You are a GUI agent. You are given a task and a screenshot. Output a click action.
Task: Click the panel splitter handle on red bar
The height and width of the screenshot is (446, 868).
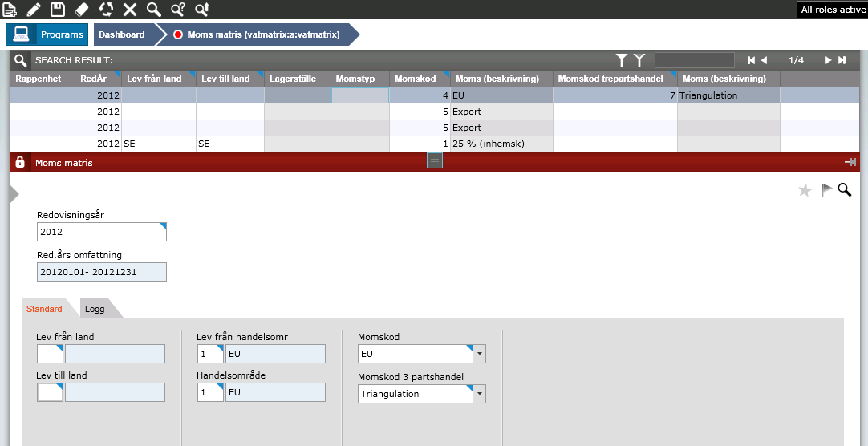pyautogui.click(x=435, y=161)
